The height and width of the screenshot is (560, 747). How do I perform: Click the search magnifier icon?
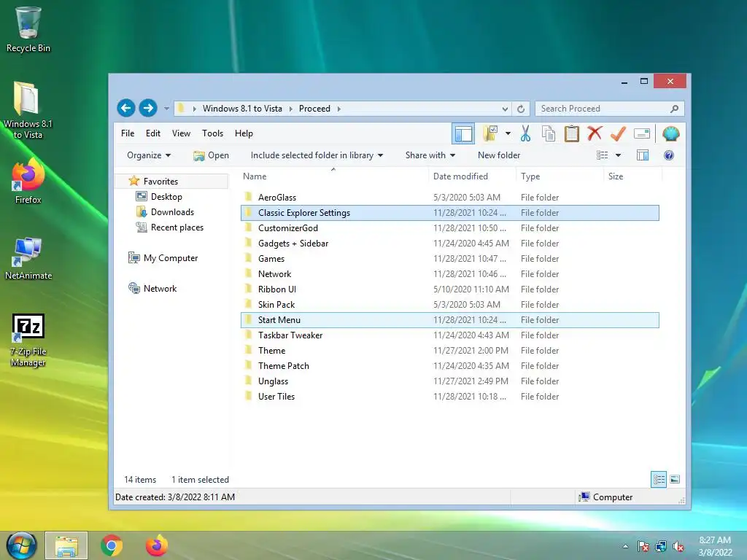coord(674,109)
